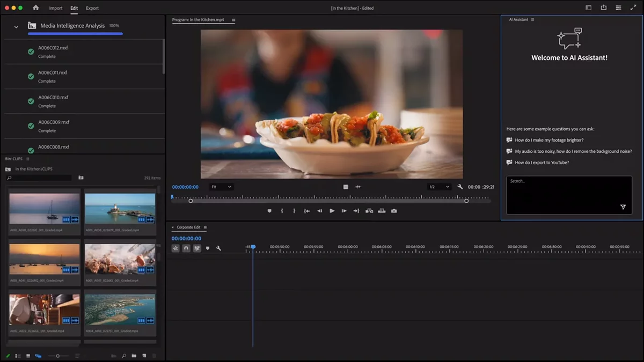Image resolution: width=644 pixels, height=362 pixels.
Task: Toggle nest-sequence insert button in the timeline
Action: 175,248
